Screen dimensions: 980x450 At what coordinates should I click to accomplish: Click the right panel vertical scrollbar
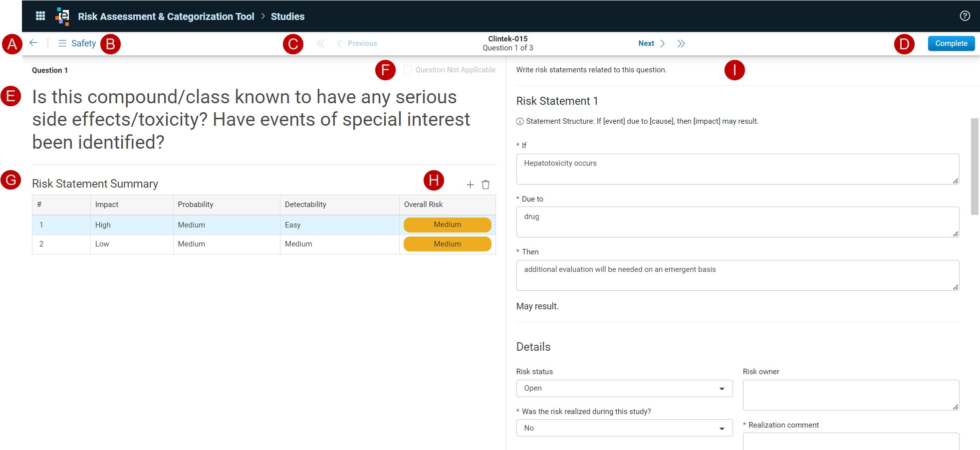[975, 167]
